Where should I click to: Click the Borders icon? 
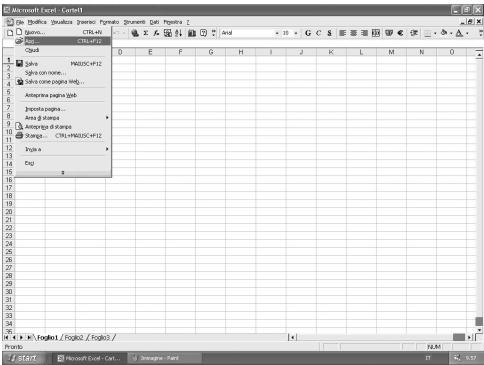428,33
